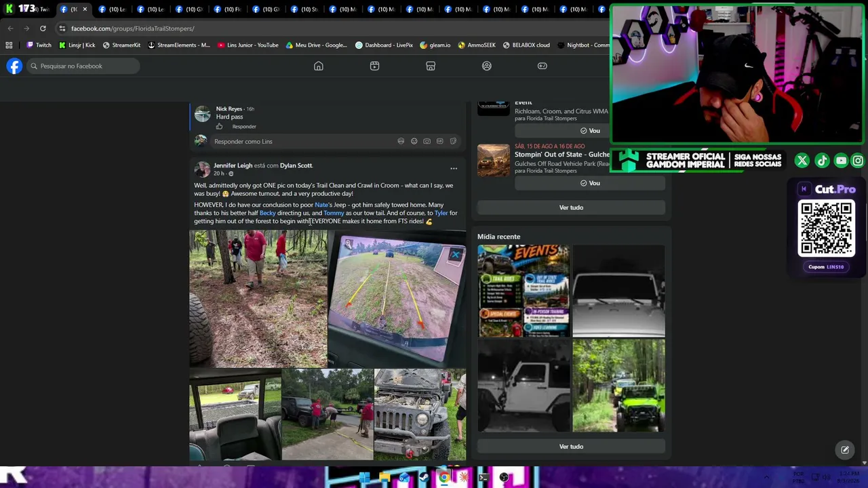The width and height of the screenshot is (868, 488).
Task: Click the Pesquisar no Facebook search field
Action: pos(83,66)
